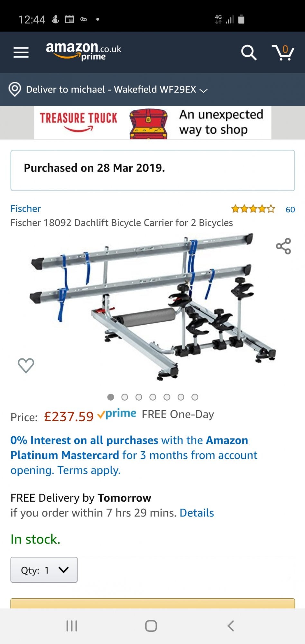Expand the Deliver to michael address selector
Image resolution: width=305 pixels, height=644 pixels.
(x=116, y=90)
